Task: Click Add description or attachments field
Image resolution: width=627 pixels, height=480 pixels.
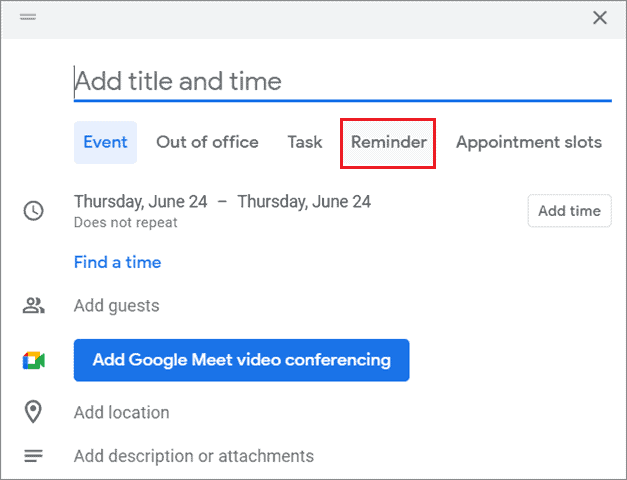Action: [194, 456]
